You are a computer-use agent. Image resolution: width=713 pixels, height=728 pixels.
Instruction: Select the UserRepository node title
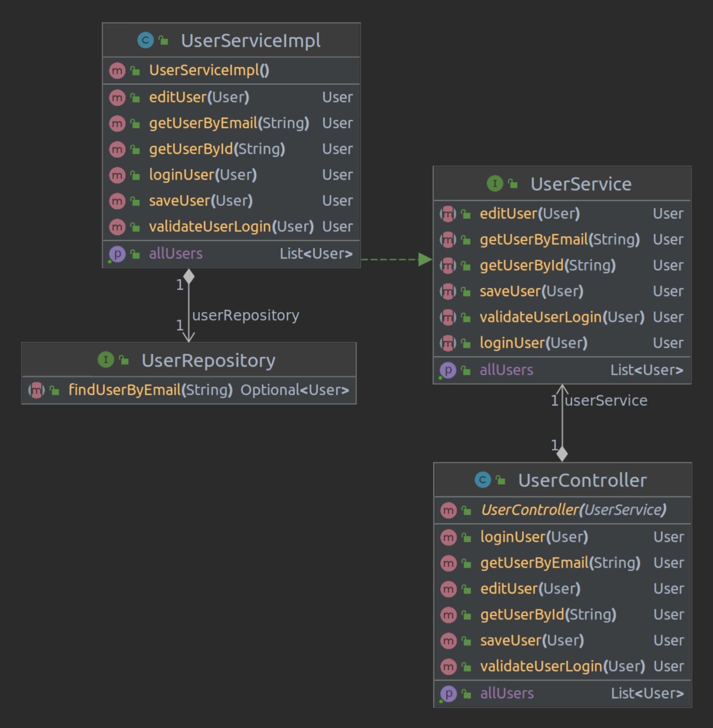208,360
